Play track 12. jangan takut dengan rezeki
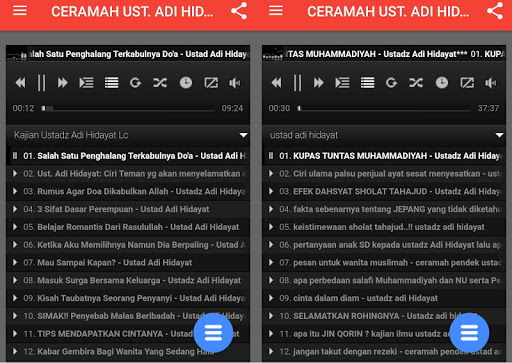The image size is (512, 363). (384, 351)
